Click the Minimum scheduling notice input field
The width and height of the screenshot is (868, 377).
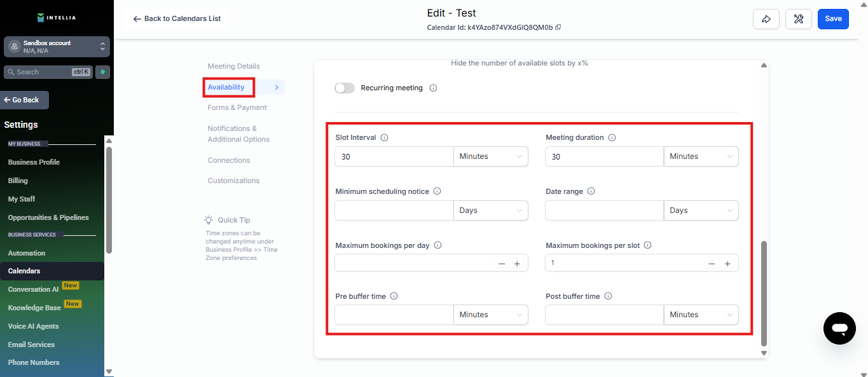[394, 210]
